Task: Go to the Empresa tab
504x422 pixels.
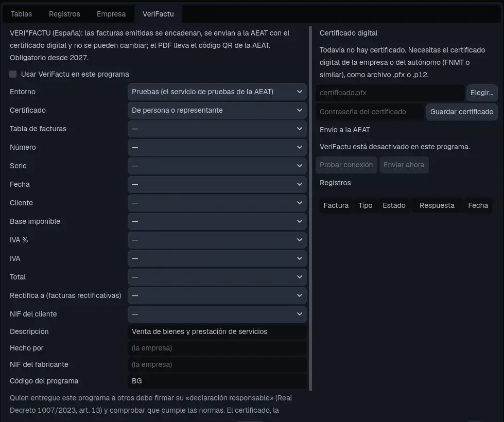Action: [x=111, y=14]
